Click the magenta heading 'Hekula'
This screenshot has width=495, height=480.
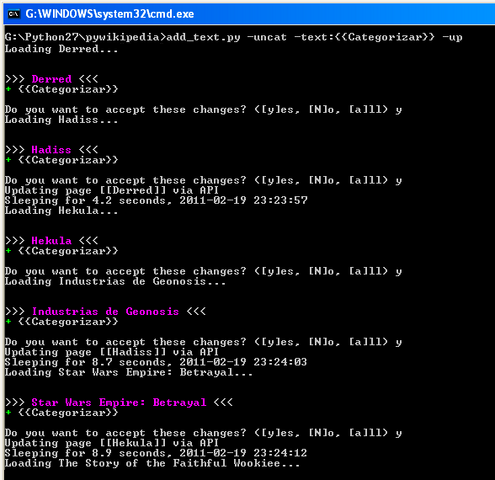51,241
